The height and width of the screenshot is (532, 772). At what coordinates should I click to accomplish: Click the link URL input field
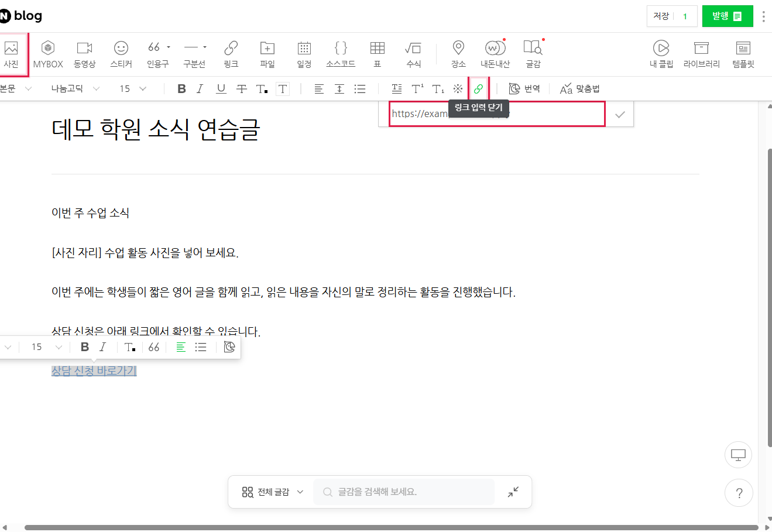coord(497,114)
